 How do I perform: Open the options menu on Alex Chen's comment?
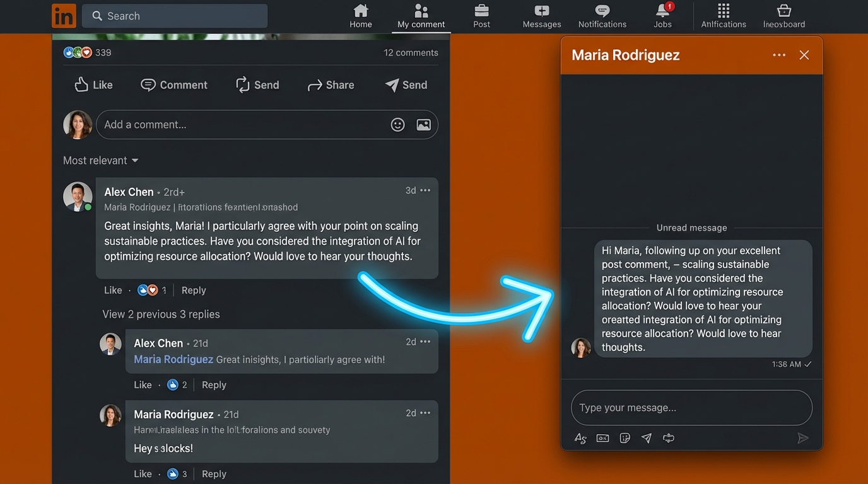(425, 190)
